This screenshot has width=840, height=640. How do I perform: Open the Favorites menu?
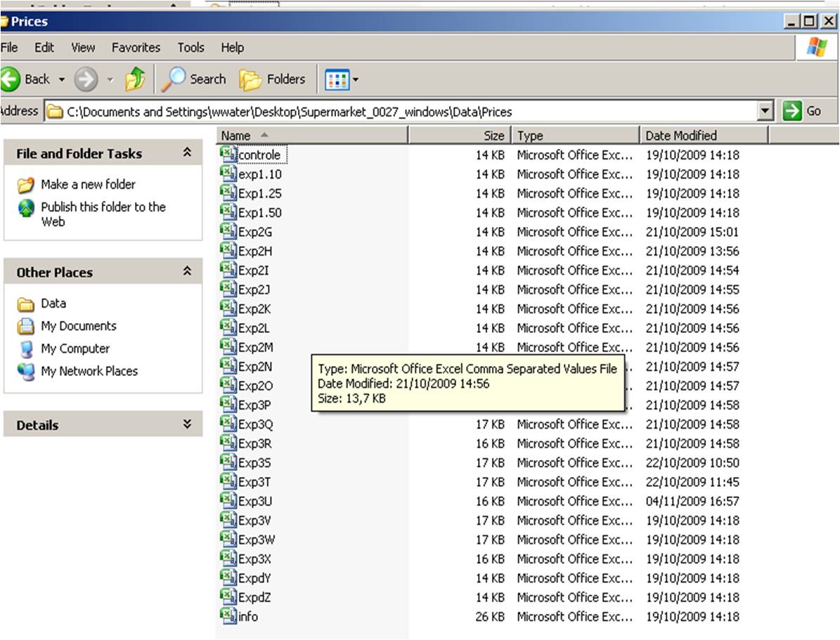pyautogui.click(x=136, y=48)
